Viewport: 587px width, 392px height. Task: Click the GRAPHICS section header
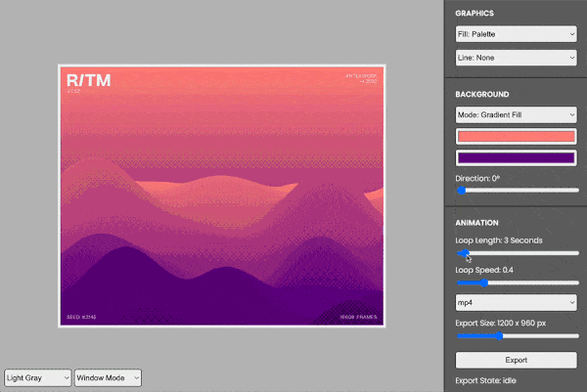coord(474,14)
